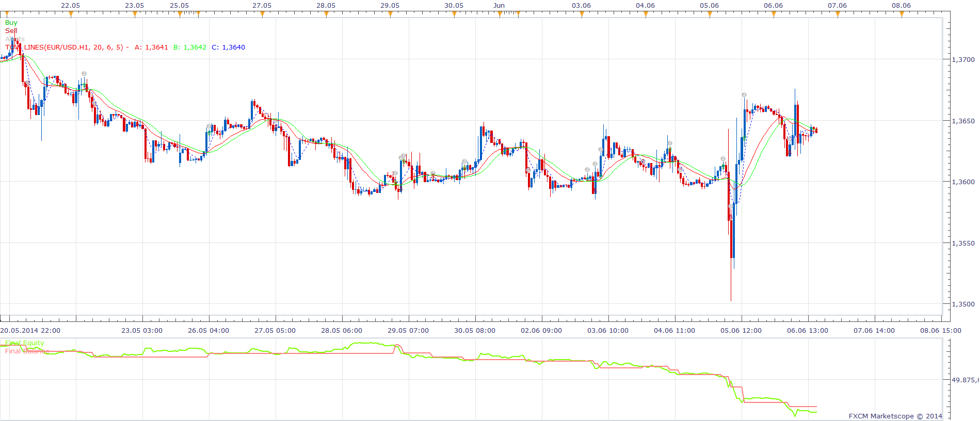Click the orange day marker below 06.06

tap(774, 14)
